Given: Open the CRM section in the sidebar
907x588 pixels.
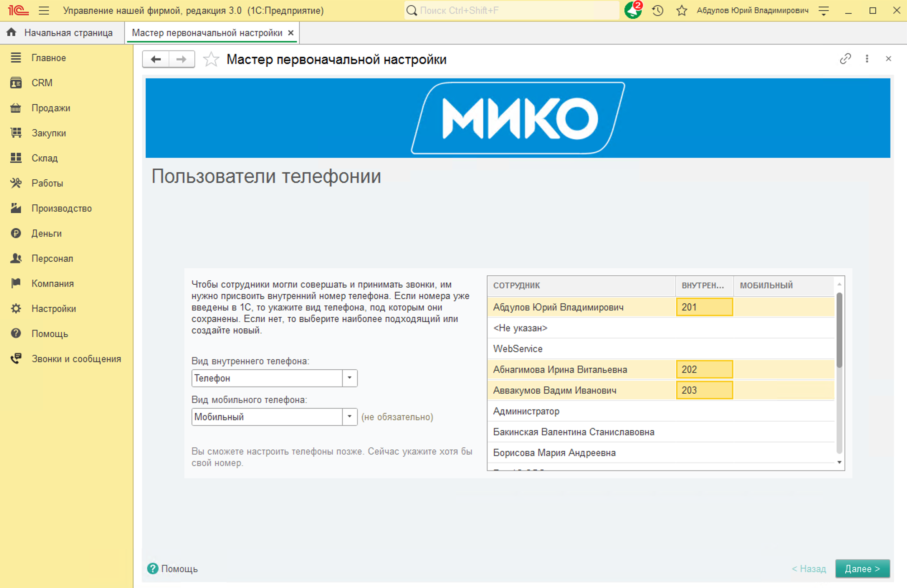Looking at the screenshot, I should [42, 83].
